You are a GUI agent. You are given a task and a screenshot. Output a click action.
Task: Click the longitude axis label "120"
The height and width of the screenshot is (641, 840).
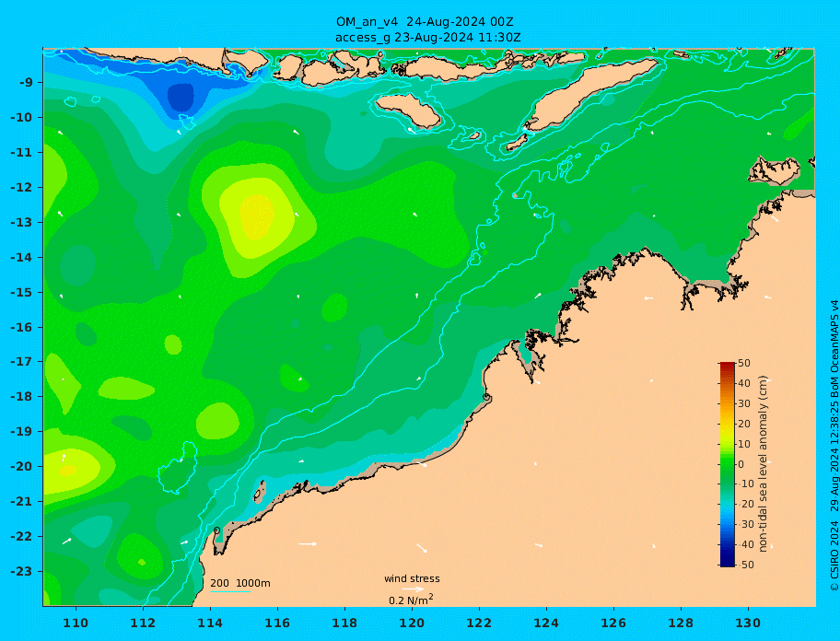(x=412, y=623)
